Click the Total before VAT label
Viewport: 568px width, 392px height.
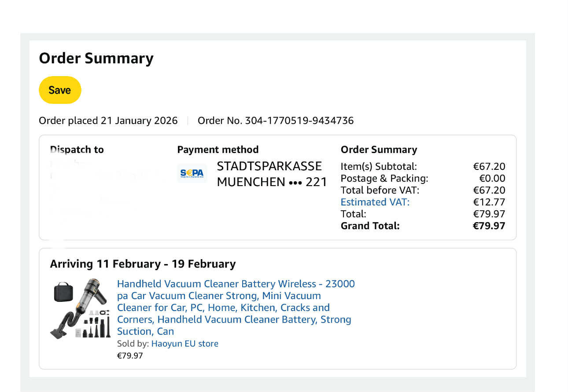pos(380,190)
